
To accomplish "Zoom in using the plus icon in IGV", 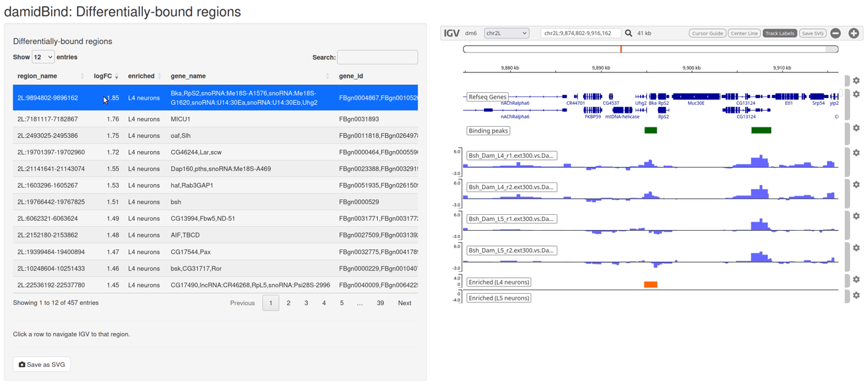I will (854, 33).
